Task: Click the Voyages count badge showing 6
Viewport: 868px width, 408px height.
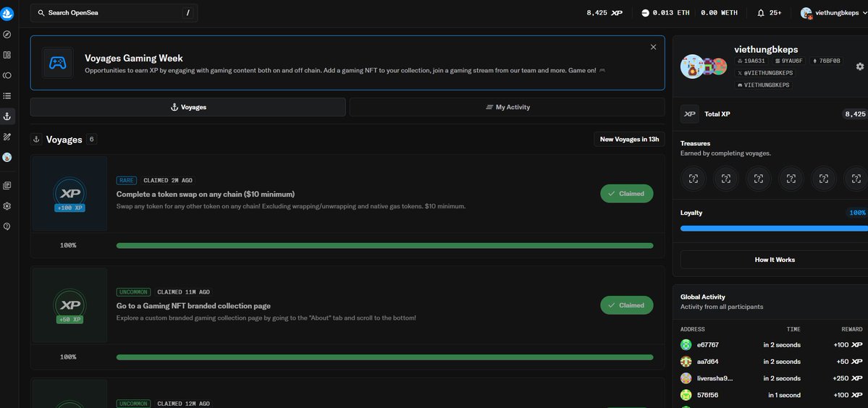Action: click(x=91, y=140)
